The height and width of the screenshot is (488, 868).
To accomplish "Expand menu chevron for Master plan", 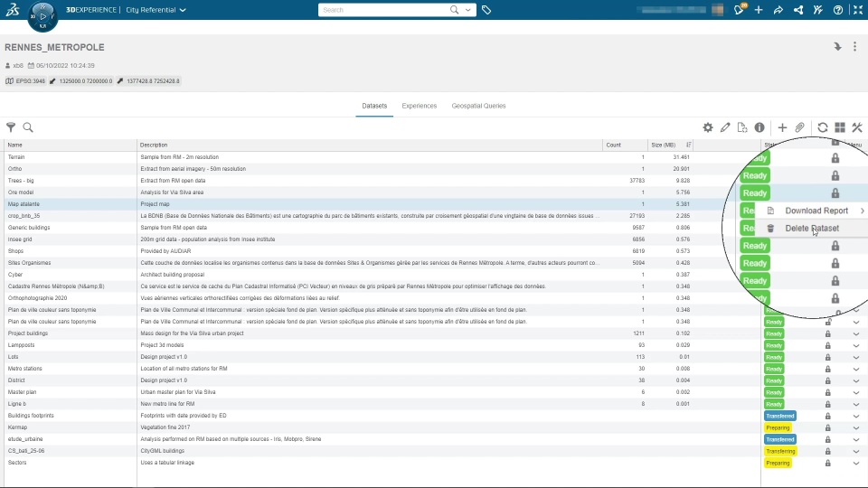I will click(x=856, y=392).
